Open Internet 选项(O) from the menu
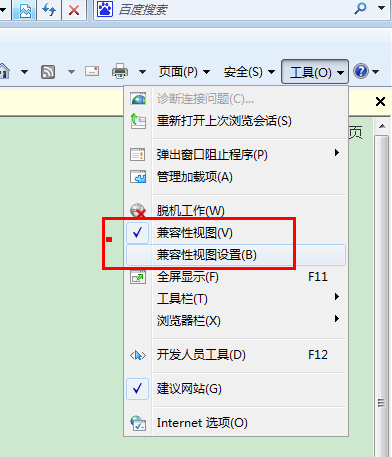Image resolution: width=392 pixels, height=457 pixels. [x=236, y=423]
